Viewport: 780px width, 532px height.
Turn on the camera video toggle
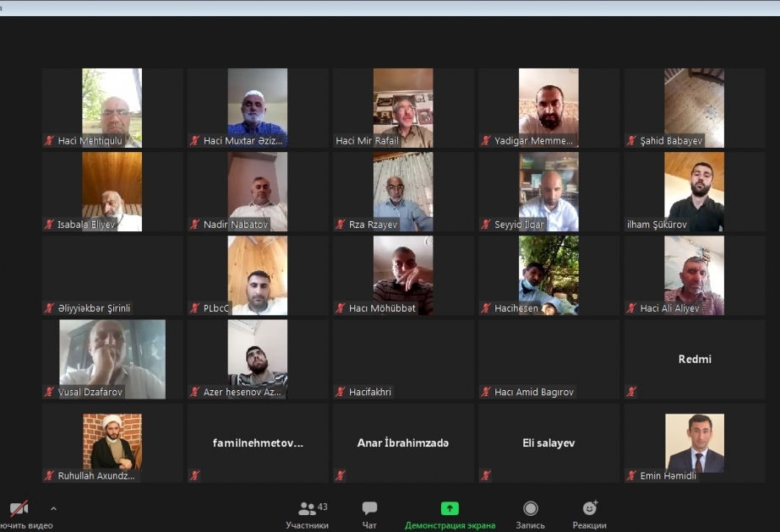coord(19,508)
